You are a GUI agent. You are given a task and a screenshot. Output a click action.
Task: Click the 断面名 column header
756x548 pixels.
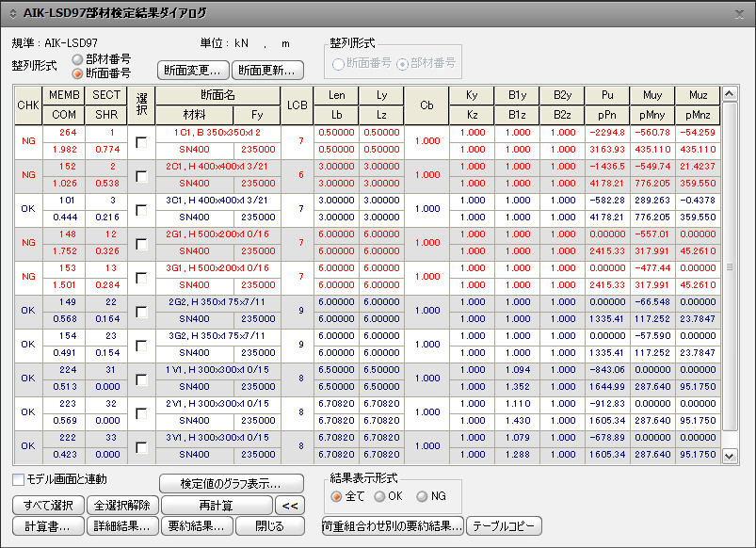pyautogui.click(x=217, y=95)
